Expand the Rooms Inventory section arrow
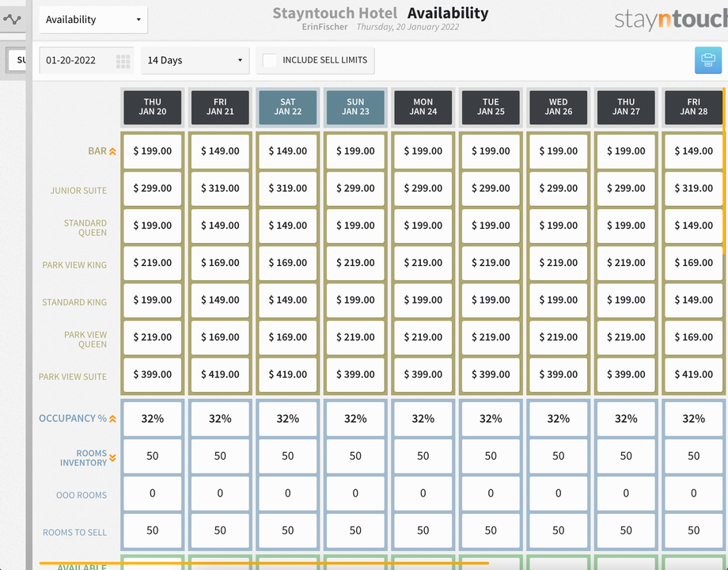The height and width of the screenshot is (570, 728). click(x=112, y=458)
